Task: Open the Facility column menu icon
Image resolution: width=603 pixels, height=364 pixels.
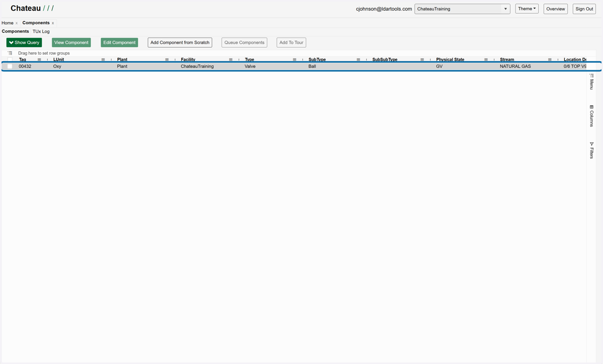Action: coord(231,60)
